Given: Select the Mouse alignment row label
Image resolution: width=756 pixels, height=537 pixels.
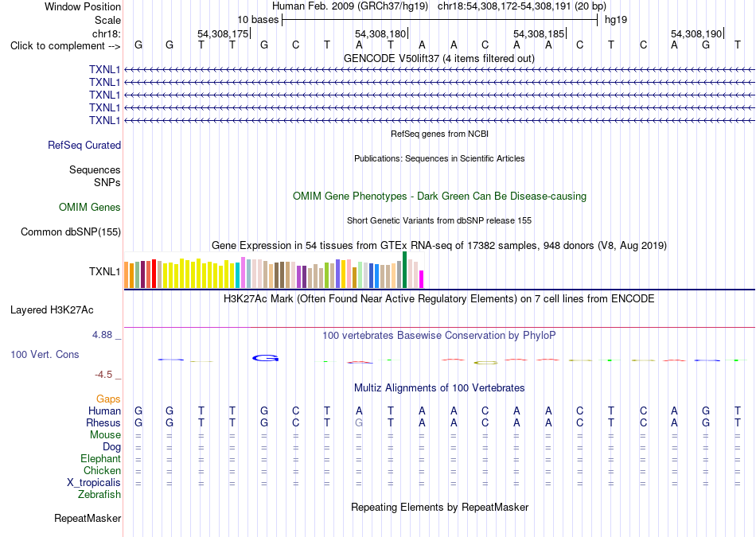Looking at the screenshot, I should [x=105, y=435].
